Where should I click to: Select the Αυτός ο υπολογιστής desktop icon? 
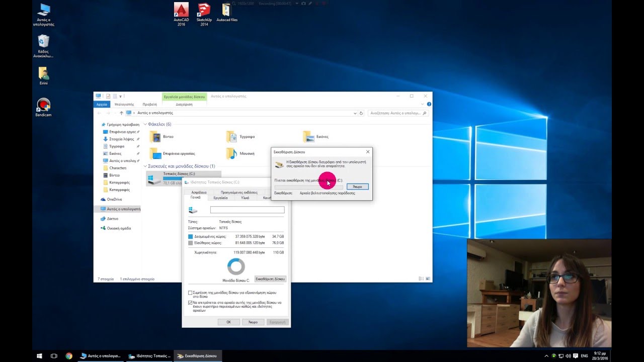44,15
